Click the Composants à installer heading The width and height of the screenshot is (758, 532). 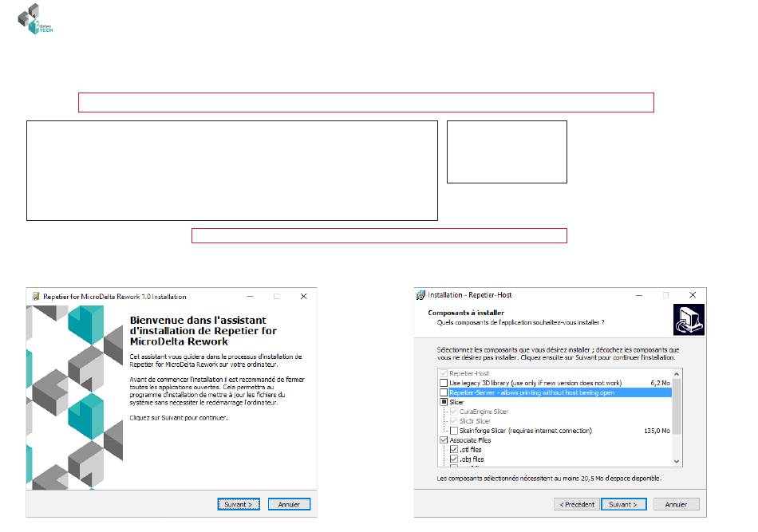coord(466,313)
